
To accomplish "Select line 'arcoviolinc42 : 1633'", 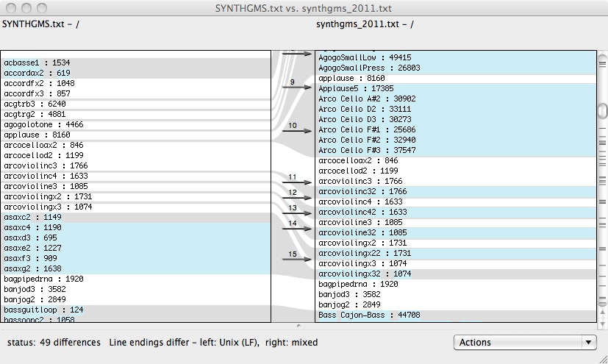I will pos(456,212).
